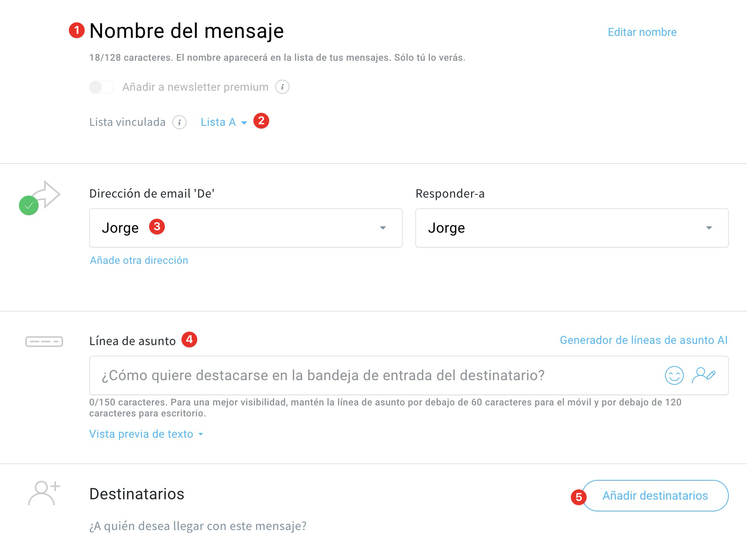Toggle 'Añadir a newsletter premium' switch
This screenshot has width=747, height=560.
[101, 87]
